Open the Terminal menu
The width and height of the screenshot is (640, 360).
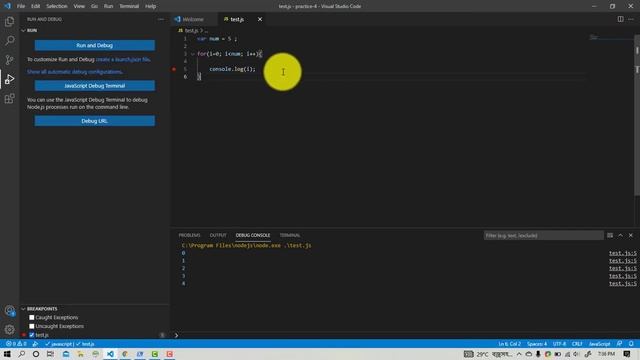[129, 6]
